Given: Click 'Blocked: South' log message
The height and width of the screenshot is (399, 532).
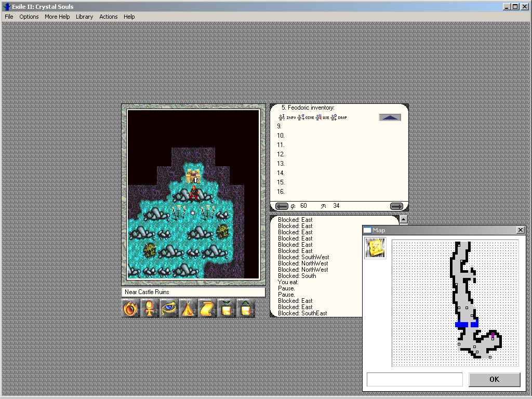Looking at the screenshot, I should point(297,276).
